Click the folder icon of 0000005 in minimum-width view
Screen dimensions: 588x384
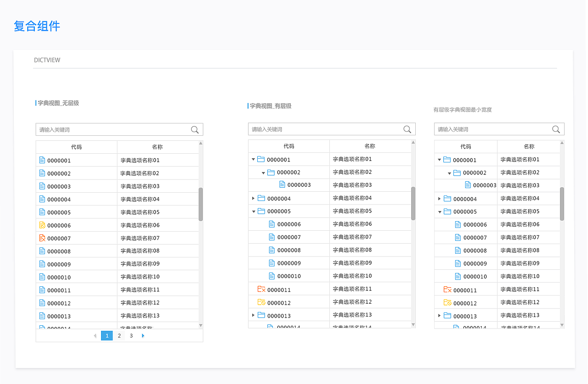point(447,211)
